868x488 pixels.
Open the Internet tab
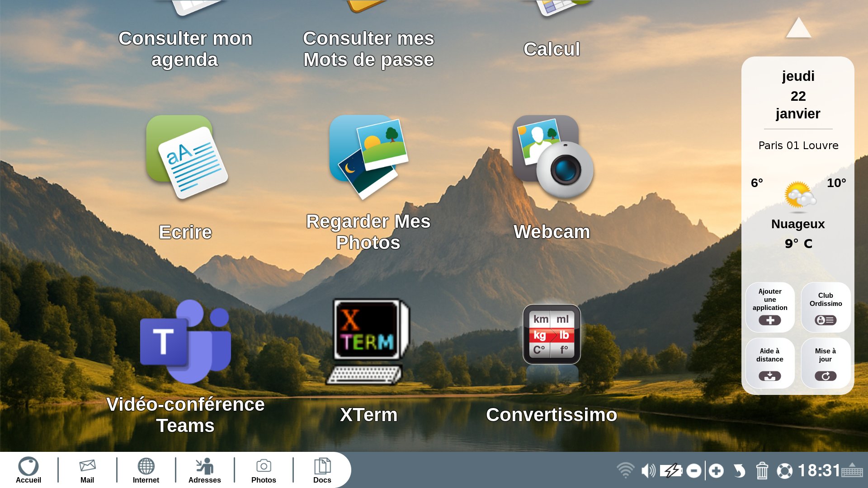146,470
